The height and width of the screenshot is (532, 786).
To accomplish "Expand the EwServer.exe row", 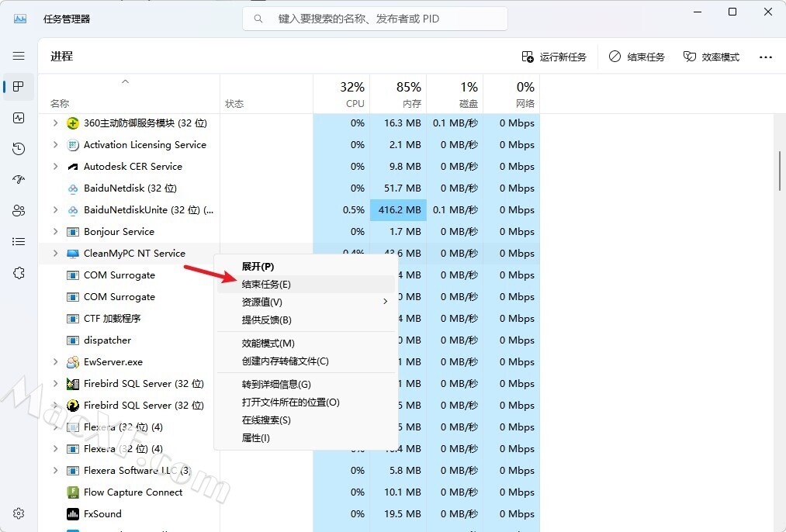I will point(55,361).
